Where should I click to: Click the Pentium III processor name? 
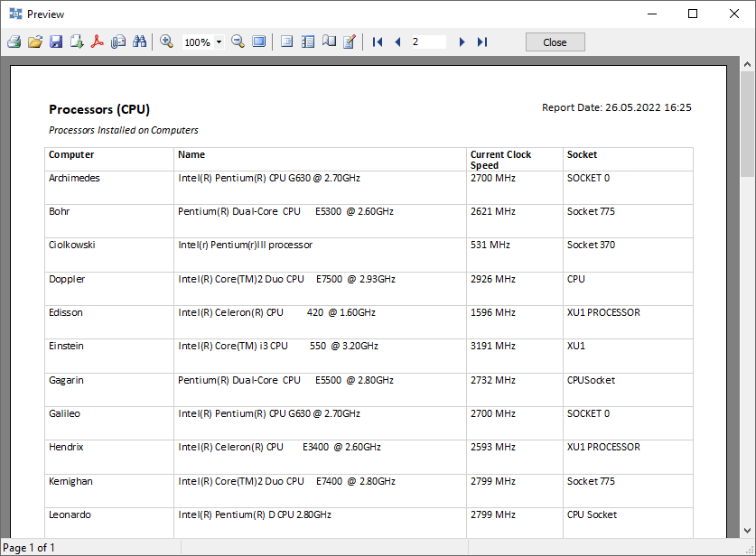245,245
